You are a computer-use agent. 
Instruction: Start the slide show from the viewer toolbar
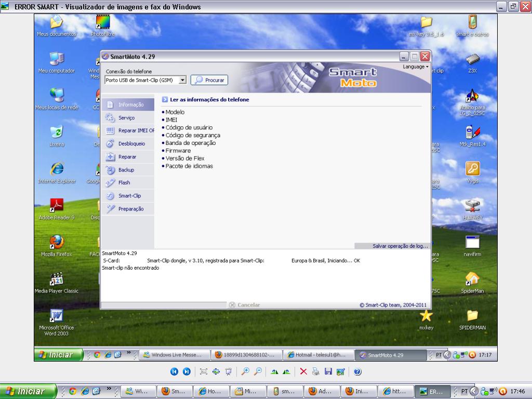229,371
